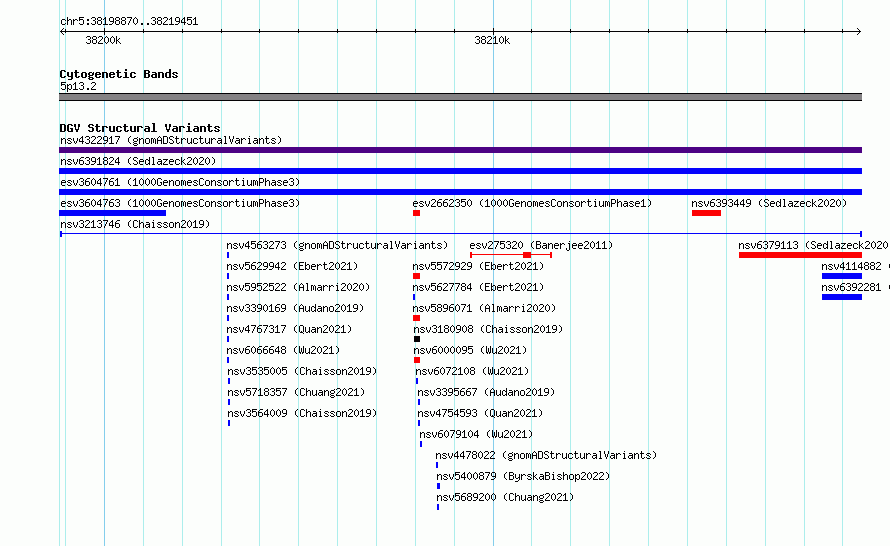
Task: Open nsv4767317 (Quan2021) label
Action: pos(289,329)
